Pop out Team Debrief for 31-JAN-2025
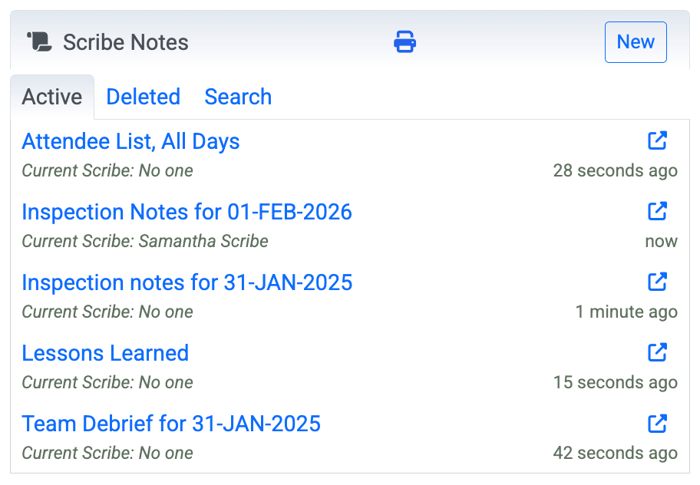Viewport: 700px width, 485px height. pos(657,423)
